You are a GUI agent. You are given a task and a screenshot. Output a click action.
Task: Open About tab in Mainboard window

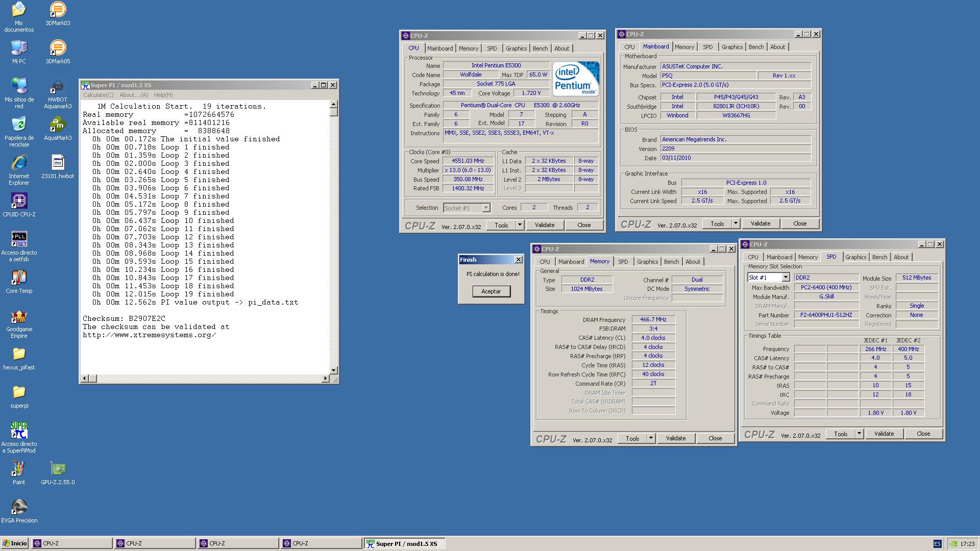pos(777,47)
